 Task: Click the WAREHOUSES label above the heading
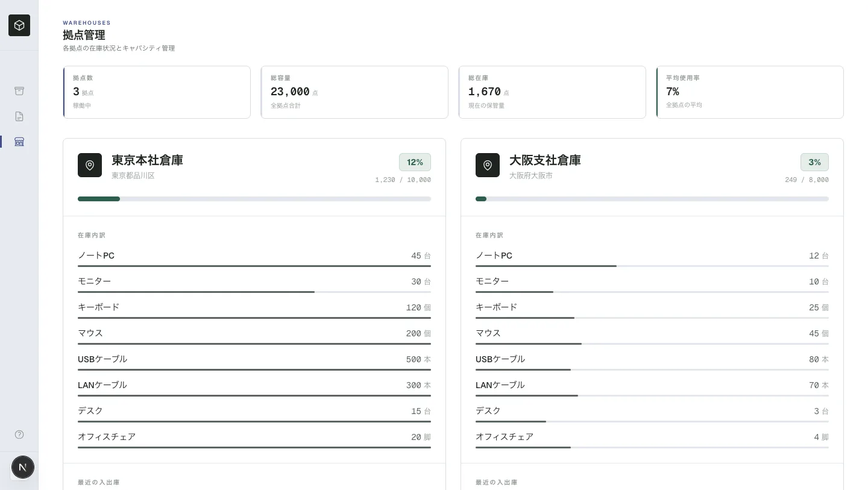87,23
